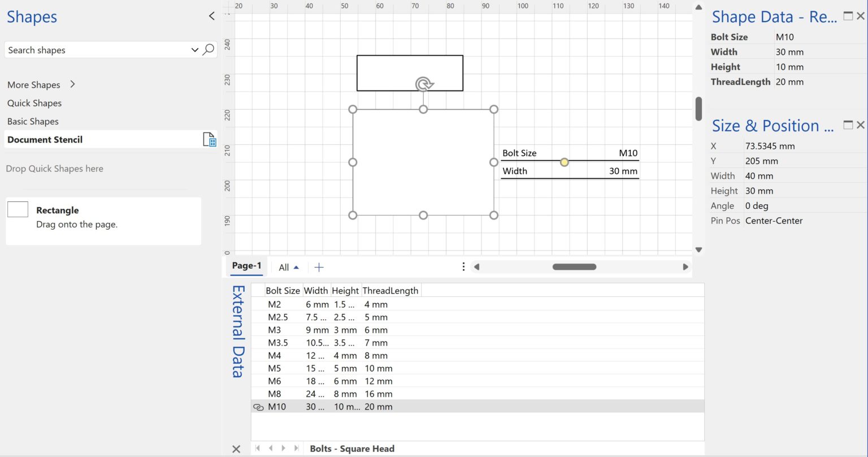Collapse the Shapes panel using its chevron
Viewport: 868px width, 457px height.
tap(211, 16)
